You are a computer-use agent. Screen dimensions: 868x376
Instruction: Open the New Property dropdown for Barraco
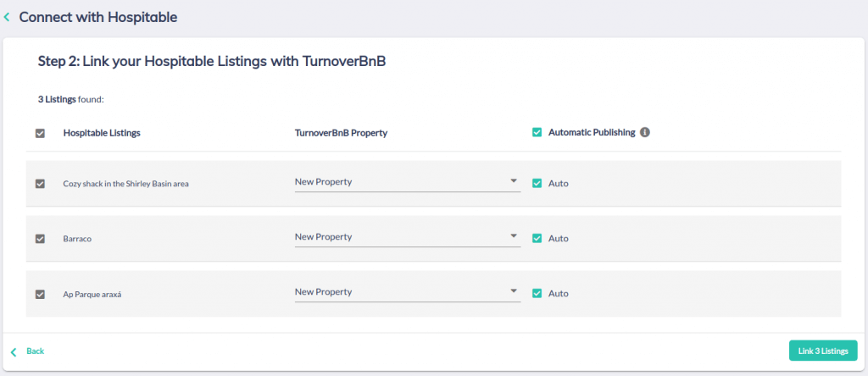coord(408,236)
